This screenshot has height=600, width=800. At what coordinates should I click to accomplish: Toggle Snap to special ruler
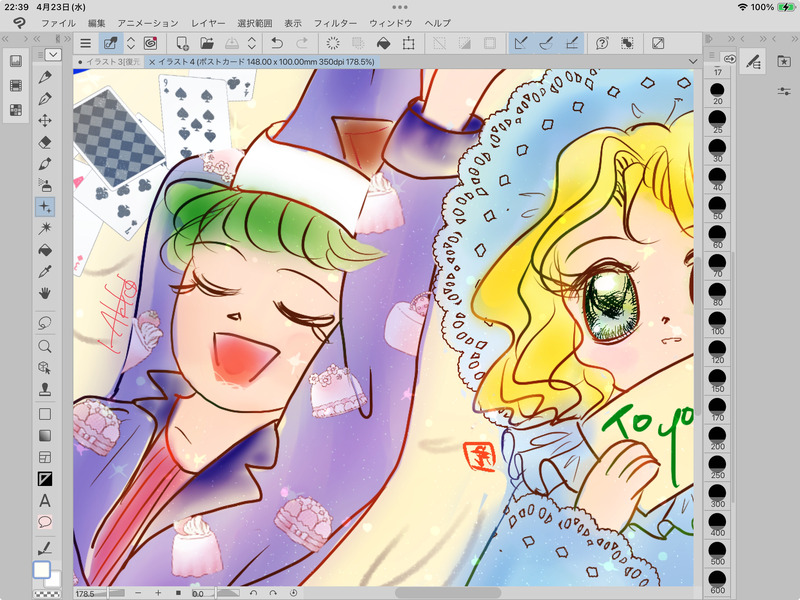pyautogui.click(x=546, y=43)
